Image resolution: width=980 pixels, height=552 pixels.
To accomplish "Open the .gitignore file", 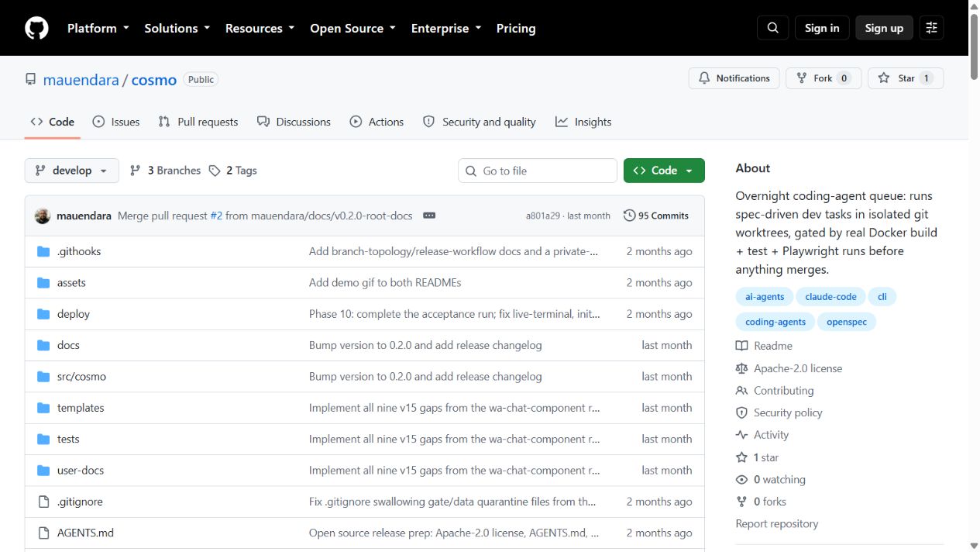I will point(80,502).
